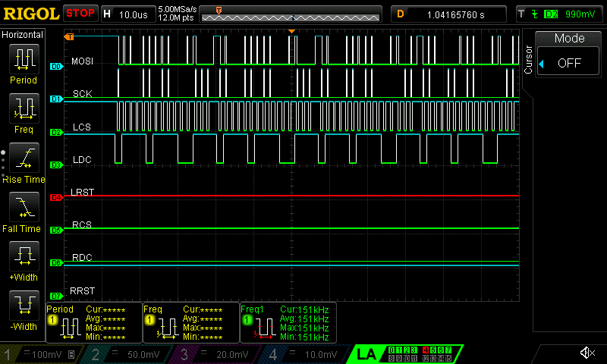The image size is (607, 364).
Task: Click the Horizontal menu title
Action: (22, 35)
